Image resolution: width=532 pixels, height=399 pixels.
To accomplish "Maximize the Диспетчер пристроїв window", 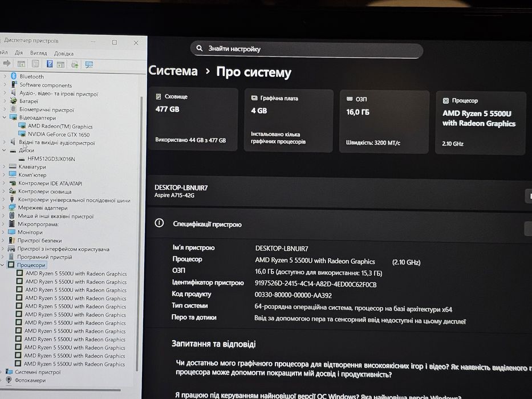I will click(x=115, y=42).
